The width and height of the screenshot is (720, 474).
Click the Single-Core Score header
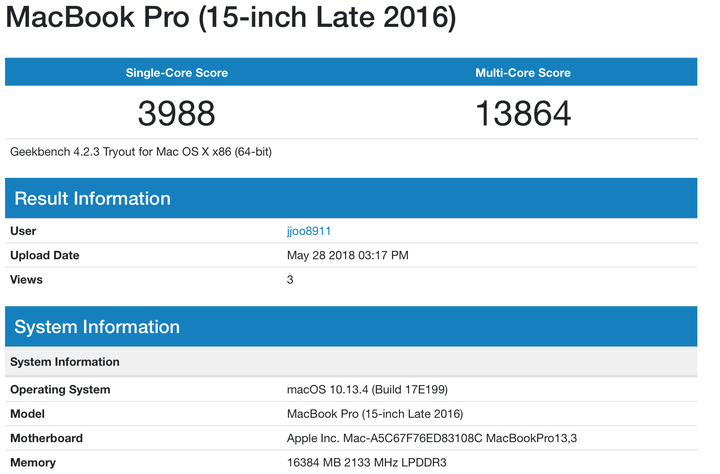pyautogui.click(x=177, y=73)
